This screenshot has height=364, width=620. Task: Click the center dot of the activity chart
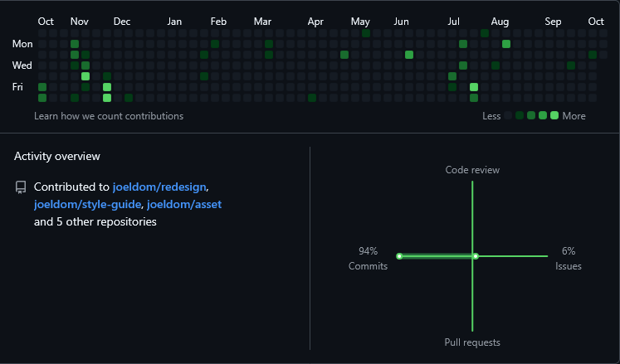click(475, 256)
